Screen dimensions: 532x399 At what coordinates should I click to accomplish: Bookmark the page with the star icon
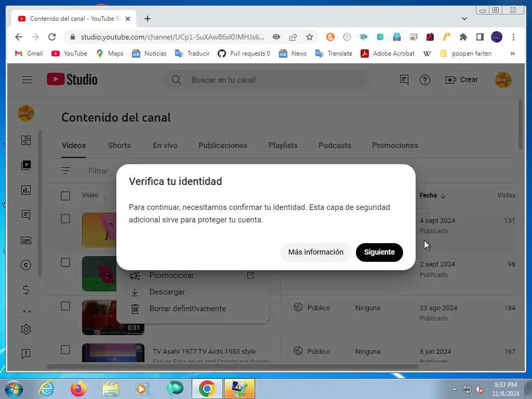310,37
